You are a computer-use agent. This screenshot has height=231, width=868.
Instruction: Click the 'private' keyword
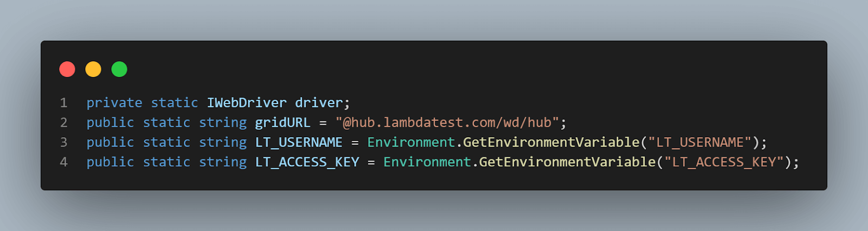pos(114,103)
